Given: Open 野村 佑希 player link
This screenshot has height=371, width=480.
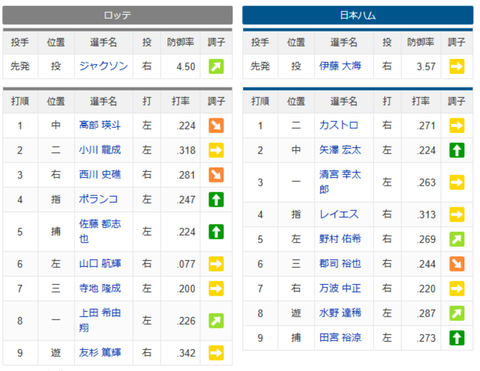Looking at the screenshot, I should point(340,239).
